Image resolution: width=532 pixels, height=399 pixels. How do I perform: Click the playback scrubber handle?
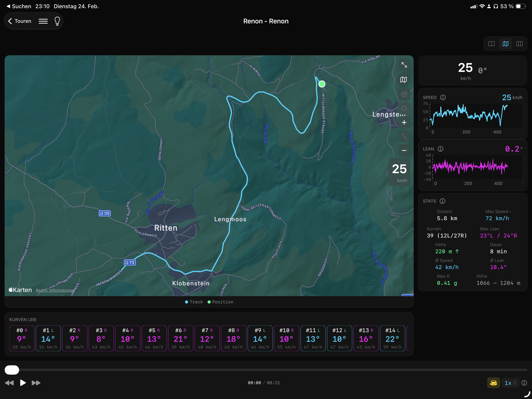(12, 370)
